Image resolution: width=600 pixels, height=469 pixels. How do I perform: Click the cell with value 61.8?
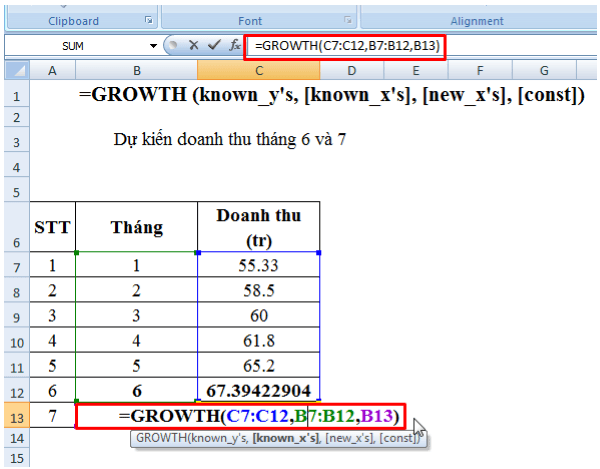coord(259,340)
